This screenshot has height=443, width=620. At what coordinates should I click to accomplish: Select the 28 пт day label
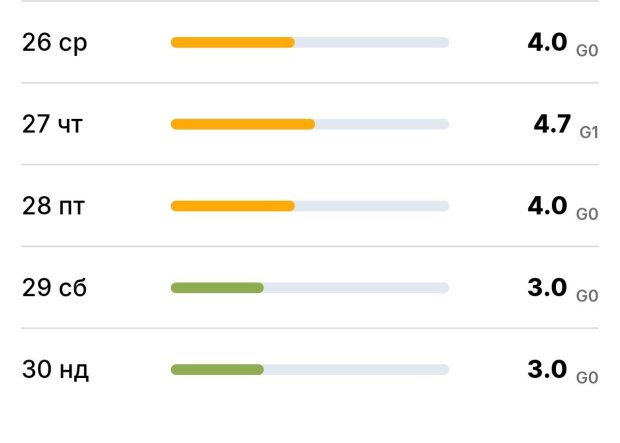[55, 207]
